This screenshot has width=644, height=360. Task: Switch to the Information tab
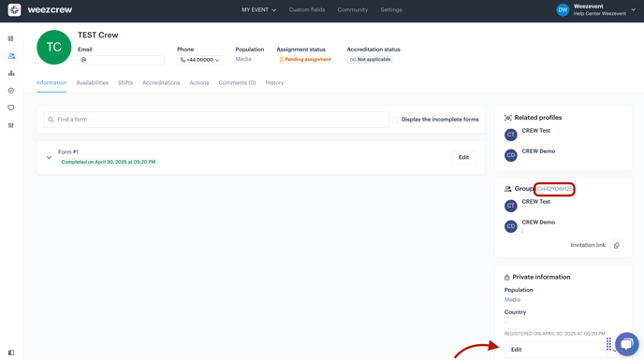click(51, 83)
